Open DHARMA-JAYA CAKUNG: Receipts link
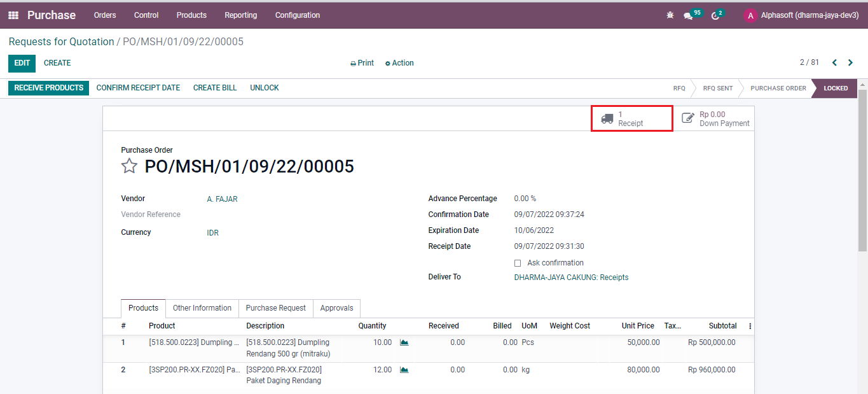This screenshot has height=394, width=868. pyautogui.click(x=571, y=278)
